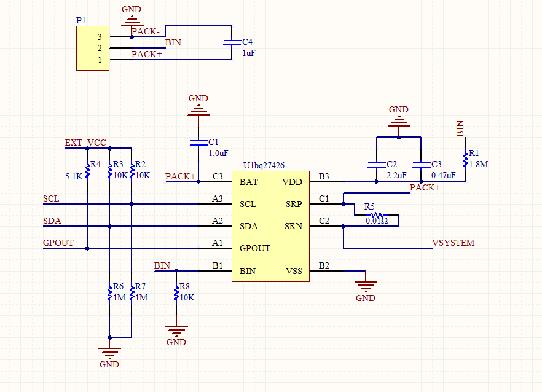Viewport: 542px width, 392px height.
Task: Click pin number A3 on U1
Action: point(218,199)
